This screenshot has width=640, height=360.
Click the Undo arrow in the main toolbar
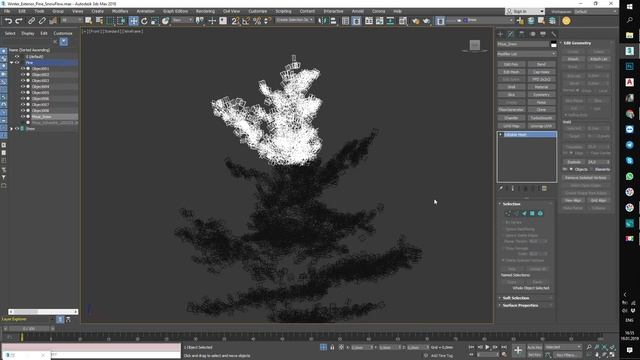(8, 21)
